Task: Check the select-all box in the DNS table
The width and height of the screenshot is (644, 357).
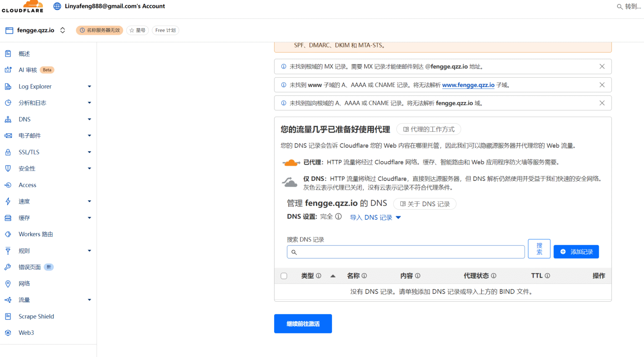Action: [284, 276]
